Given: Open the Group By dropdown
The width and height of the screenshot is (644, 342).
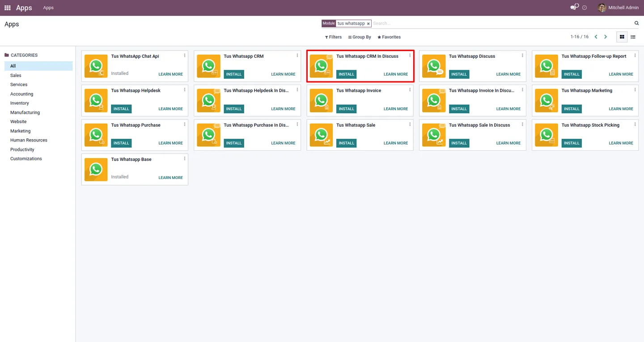Looking at the screenshot, I should (360, 37).
